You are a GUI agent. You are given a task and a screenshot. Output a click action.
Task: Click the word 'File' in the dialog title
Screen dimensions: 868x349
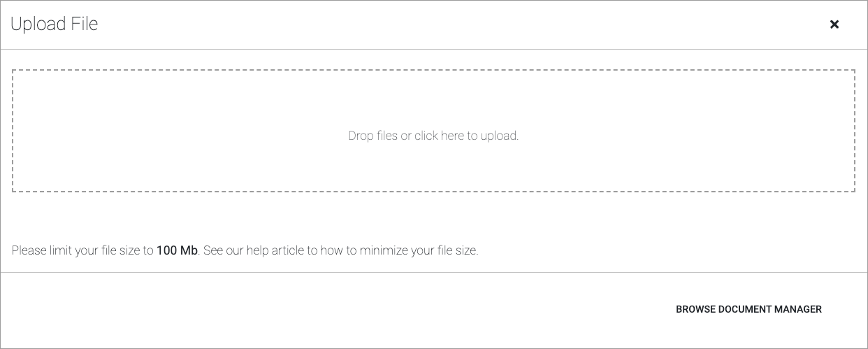point(85,24)
